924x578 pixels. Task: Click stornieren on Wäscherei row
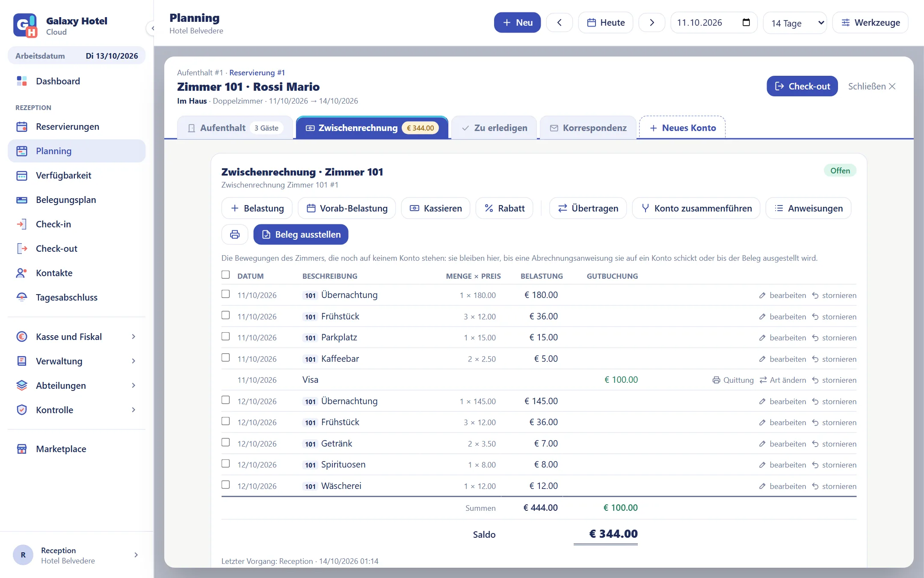[834, 486]
